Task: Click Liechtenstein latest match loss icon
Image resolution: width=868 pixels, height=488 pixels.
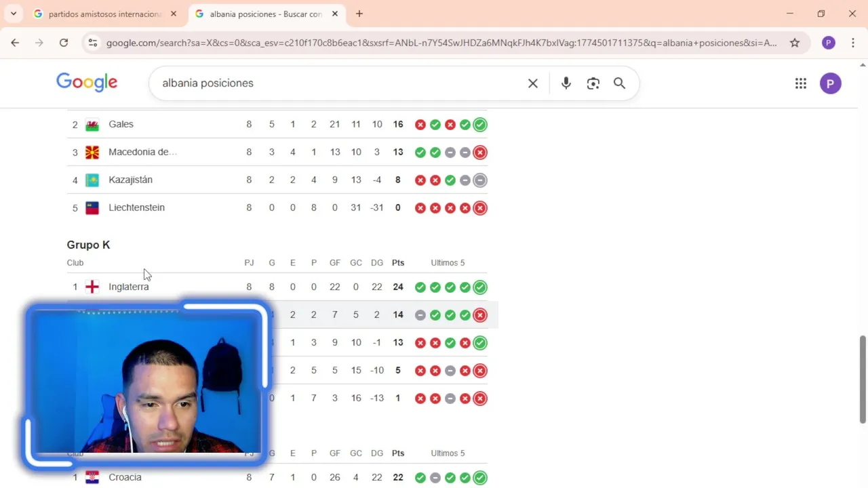Action: [480, 208]
